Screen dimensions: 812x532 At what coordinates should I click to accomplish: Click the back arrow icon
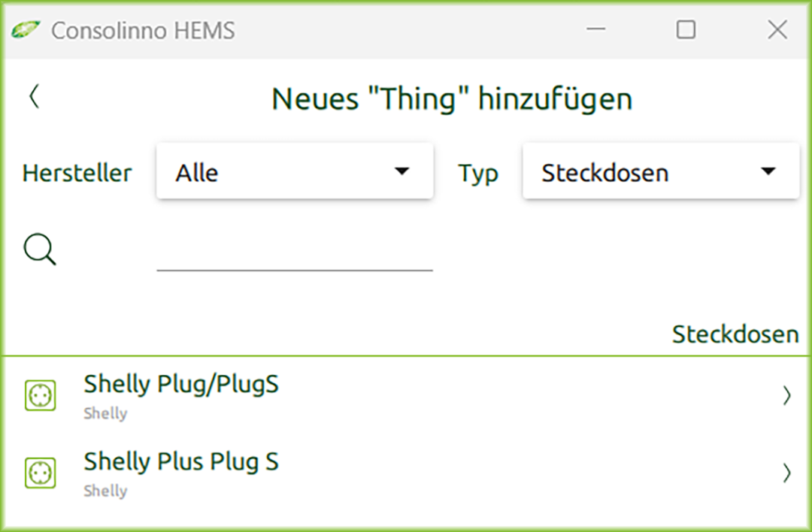pyautogui.click(x=34, y=97)
